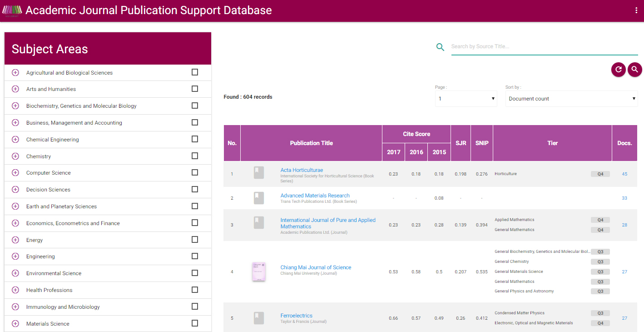The width and height of the screenshot is (644, 332).
Task: Open the three-dot menu in header
Action: click(636, 11)
